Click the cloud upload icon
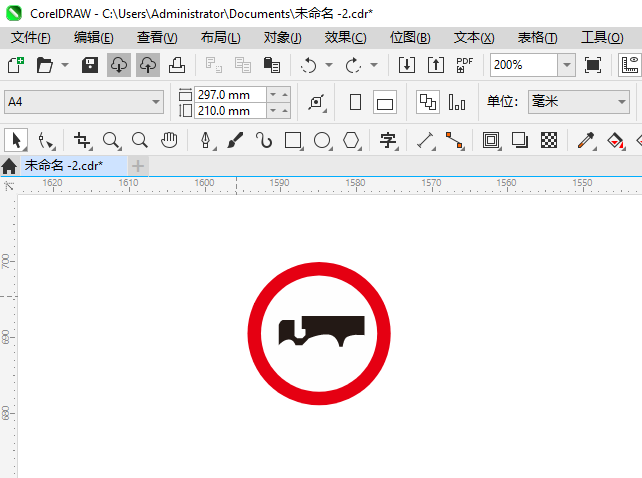 148,65
